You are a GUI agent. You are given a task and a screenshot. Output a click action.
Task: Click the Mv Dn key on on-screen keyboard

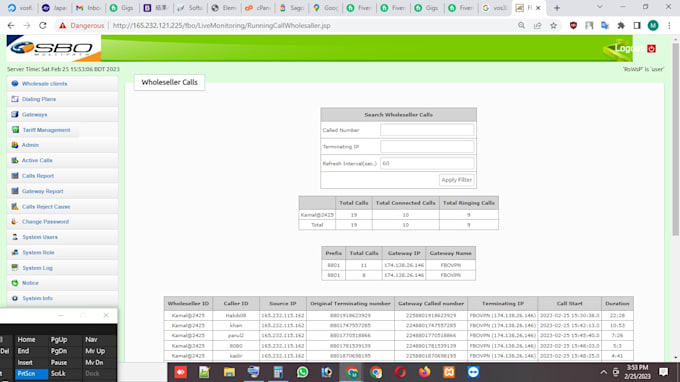click(x=94, y=362)
